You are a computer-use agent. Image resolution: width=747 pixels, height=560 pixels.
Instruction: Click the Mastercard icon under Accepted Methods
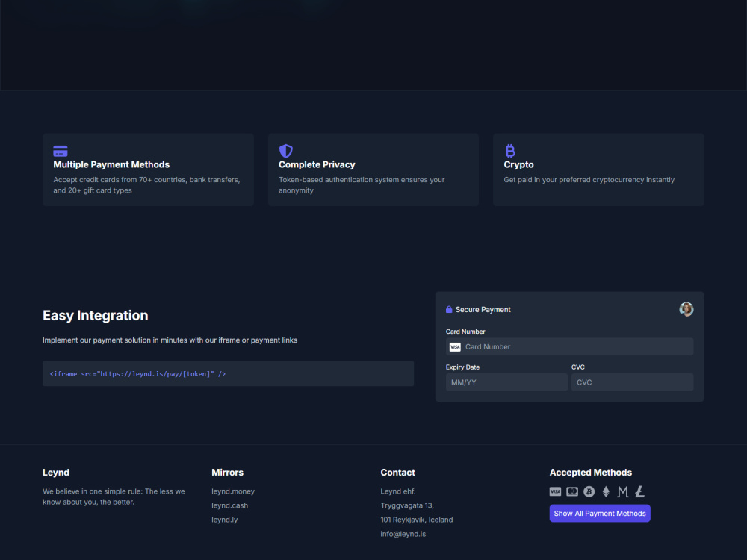click(x=572, y=492)
